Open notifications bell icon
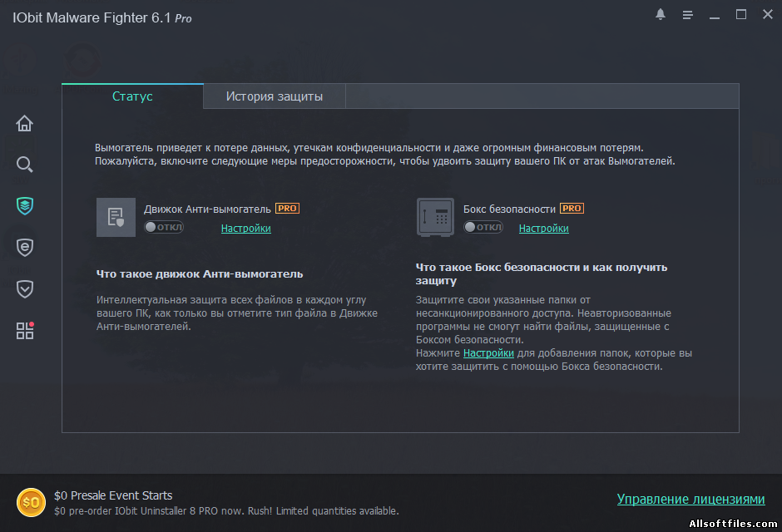 pos(661,14)
